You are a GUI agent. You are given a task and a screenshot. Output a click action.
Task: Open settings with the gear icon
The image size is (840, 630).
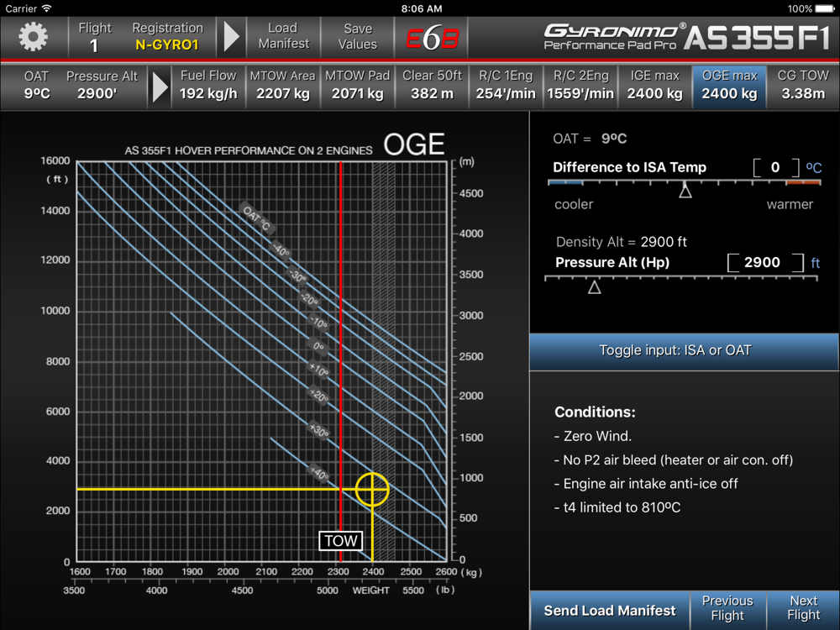(x=34, y=36)
